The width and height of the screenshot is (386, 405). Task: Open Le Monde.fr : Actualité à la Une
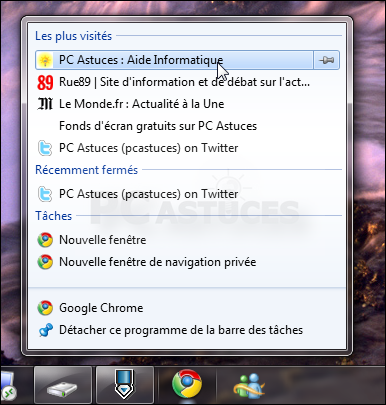point(187,104)
